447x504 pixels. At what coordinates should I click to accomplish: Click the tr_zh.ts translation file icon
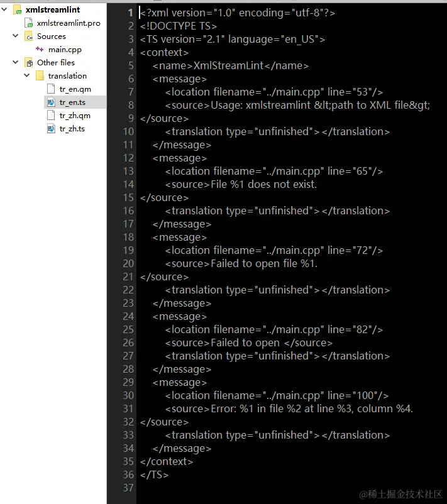click(x=51, y=129)
